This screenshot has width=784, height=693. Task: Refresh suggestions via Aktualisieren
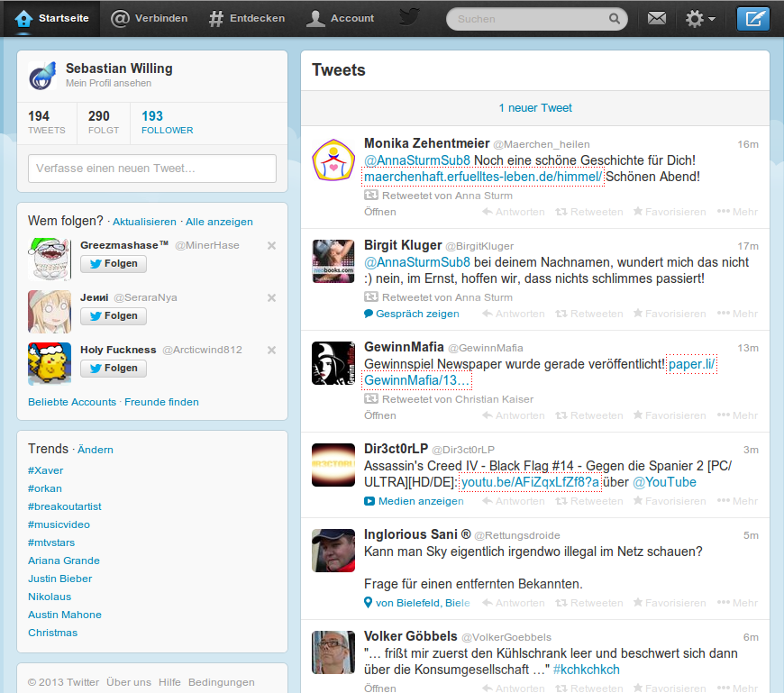point(144,222)
